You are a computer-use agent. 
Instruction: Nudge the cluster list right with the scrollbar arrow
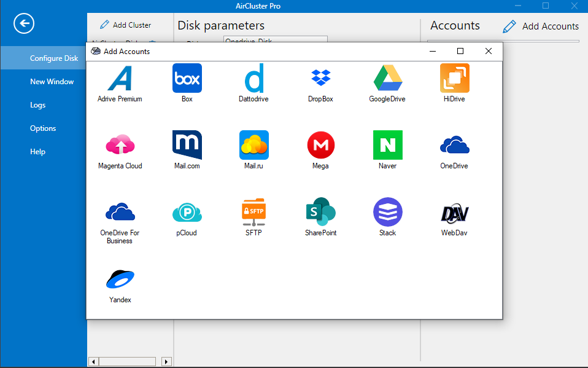click(x=166, y=362)
